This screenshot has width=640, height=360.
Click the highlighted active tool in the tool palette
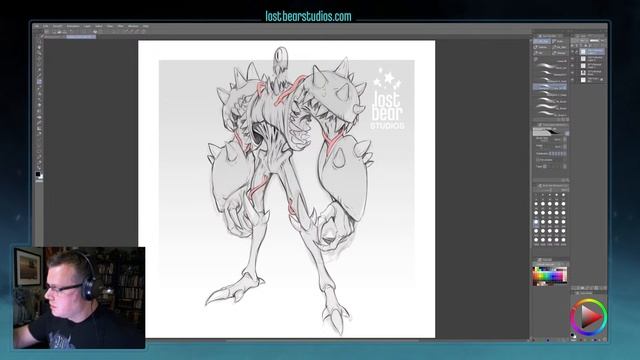(39, 82)
